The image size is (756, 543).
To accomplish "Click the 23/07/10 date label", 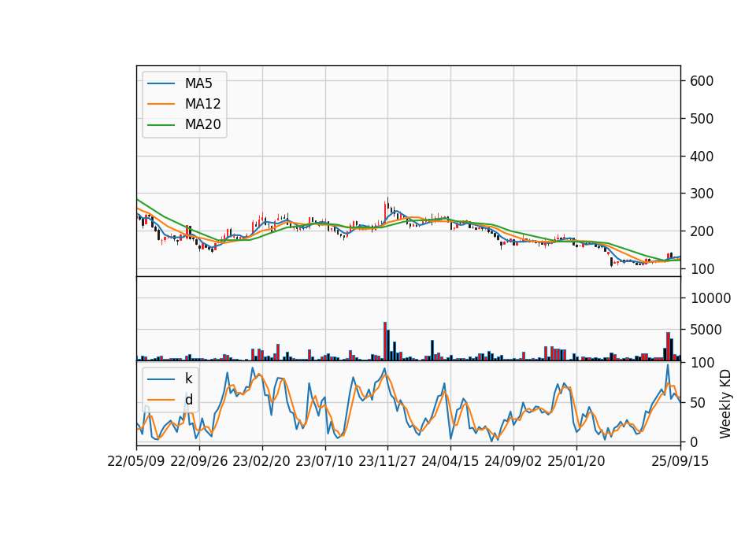I will 324,461.
